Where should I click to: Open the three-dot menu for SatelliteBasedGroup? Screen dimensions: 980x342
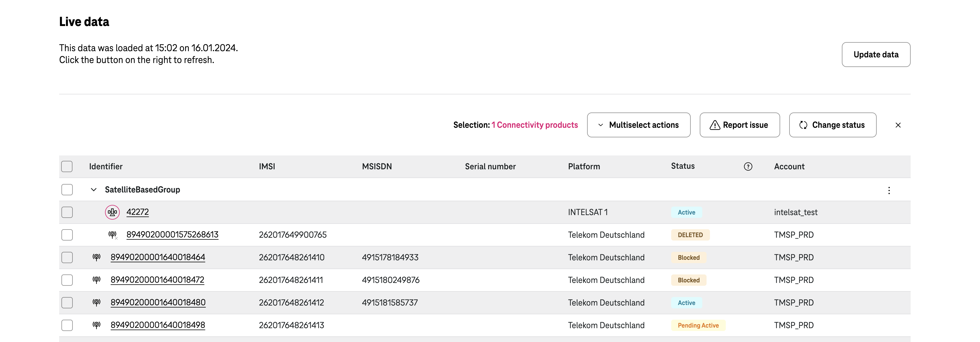889,191
